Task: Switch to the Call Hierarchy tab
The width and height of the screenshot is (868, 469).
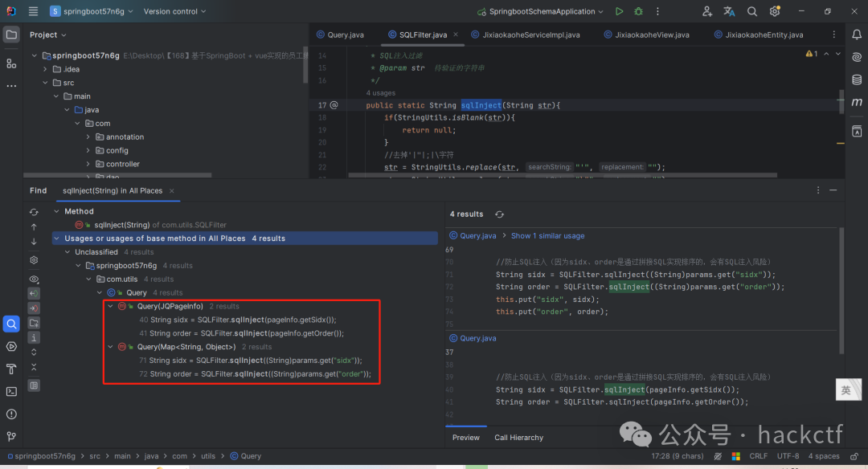Action: (x=518, y=438)
